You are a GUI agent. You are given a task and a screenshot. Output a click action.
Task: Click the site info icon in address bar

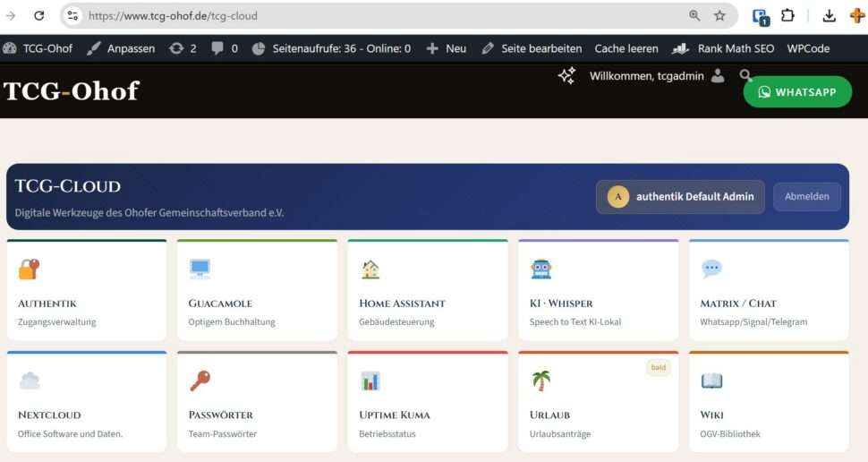click(72, 15)
